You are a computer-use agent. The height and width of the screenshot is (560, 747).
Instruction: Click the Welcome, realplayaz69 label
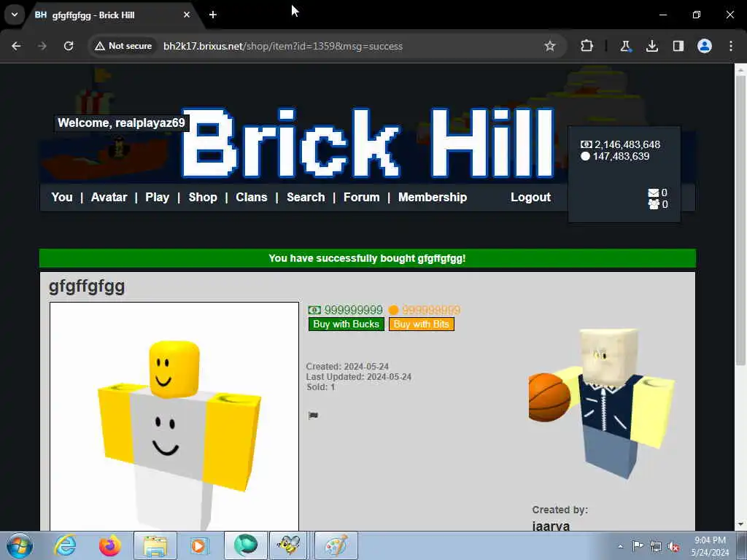122,122
